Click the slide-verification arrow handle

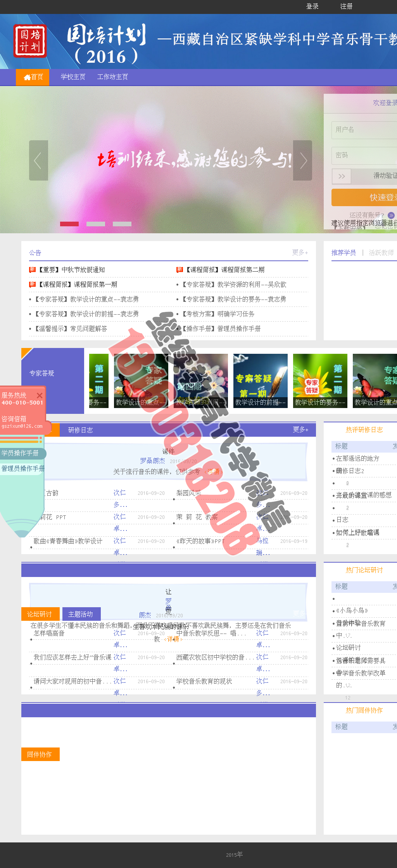(342, 176)
